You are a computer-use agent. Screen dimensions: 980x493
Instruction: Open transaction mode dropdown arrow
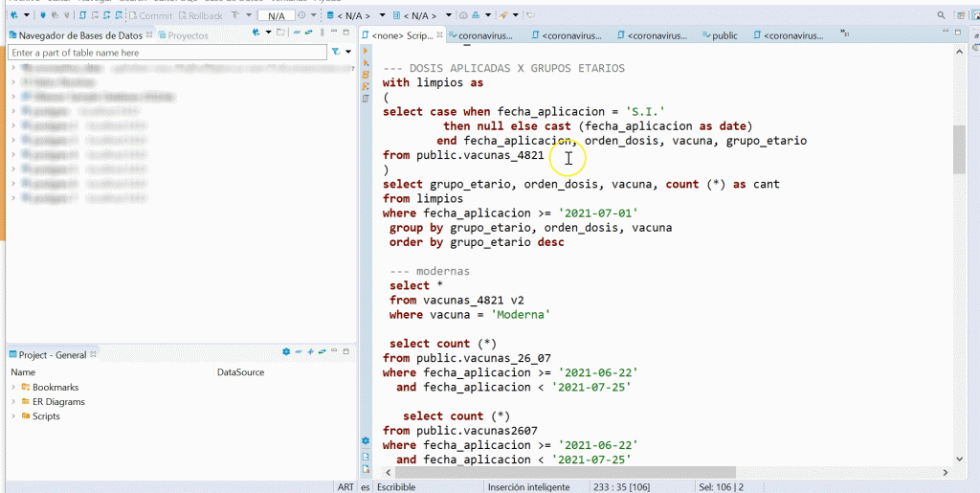tap(249, 15)
